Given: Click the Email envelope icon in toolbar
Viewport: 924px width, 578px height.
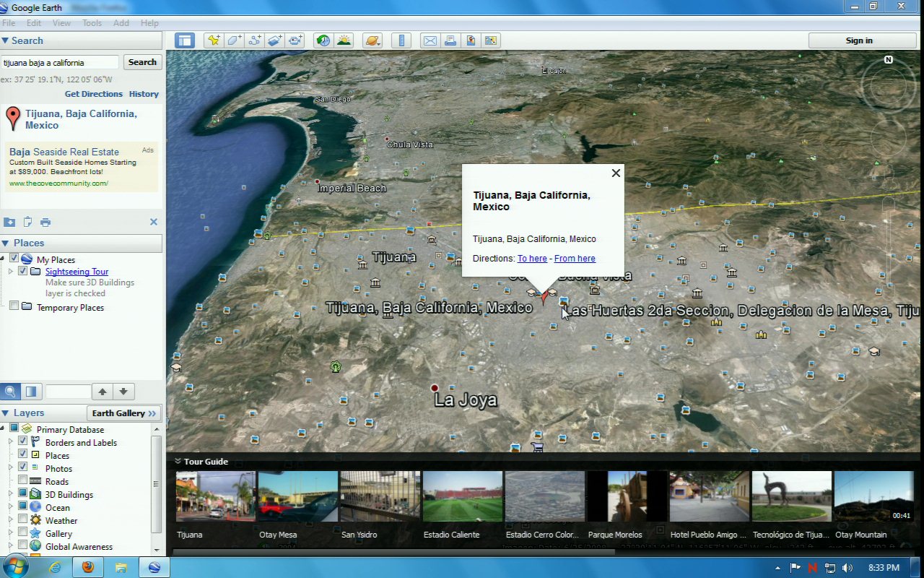Looking at the screenshot, I should click(430, 40).
